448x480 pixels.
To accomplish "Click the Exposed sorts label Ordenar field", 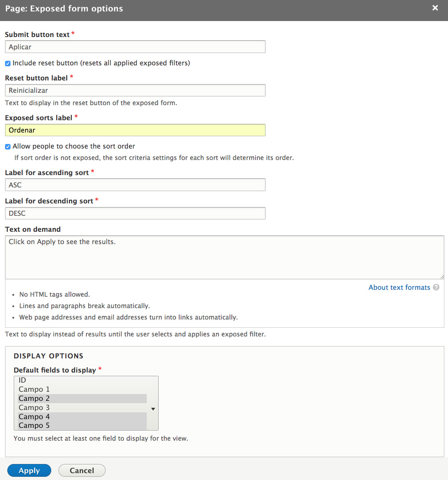I will [135, 130].
